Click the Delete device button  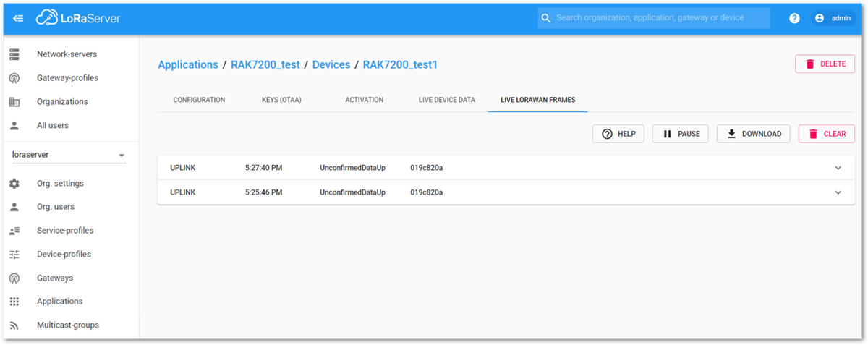825,64
